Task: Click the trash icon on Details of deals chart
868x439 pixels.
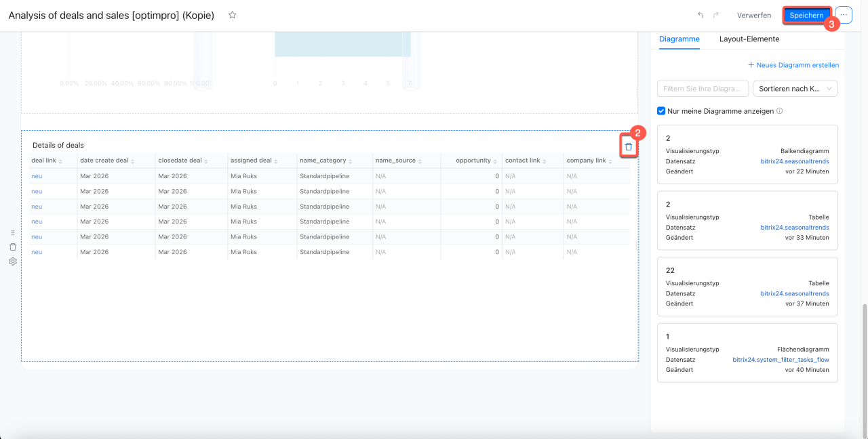Action: point(628,147)
